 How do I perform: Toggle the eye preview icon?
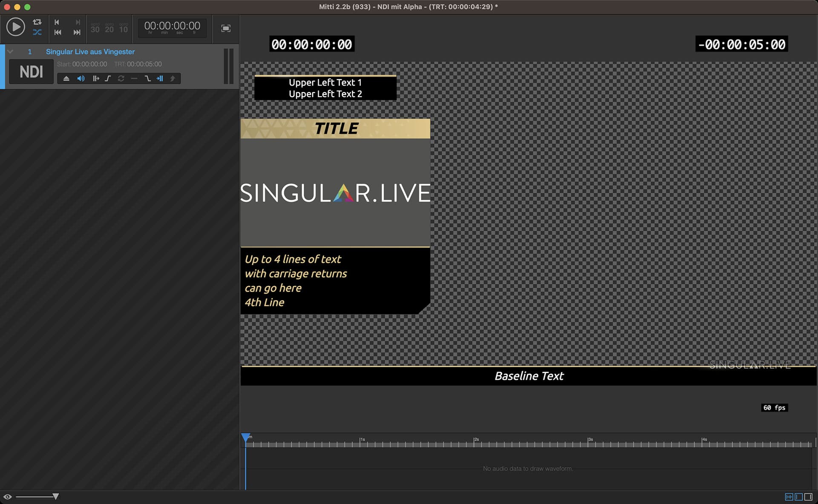(x=7, y=497)
